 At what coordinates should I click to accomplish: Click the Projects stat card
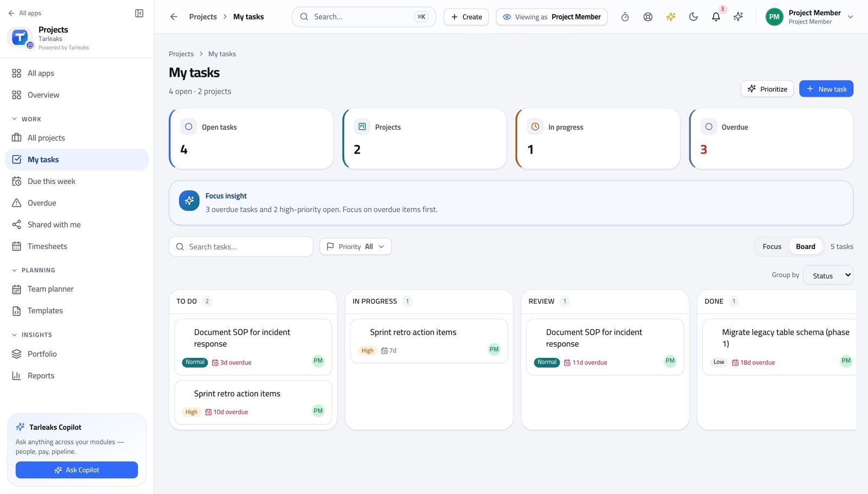pyautogui.click(x=425, y=139)
